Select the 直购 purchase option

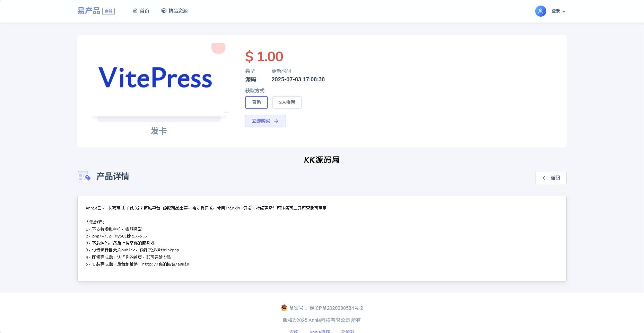pyautogui.click(x=256, y=102)
